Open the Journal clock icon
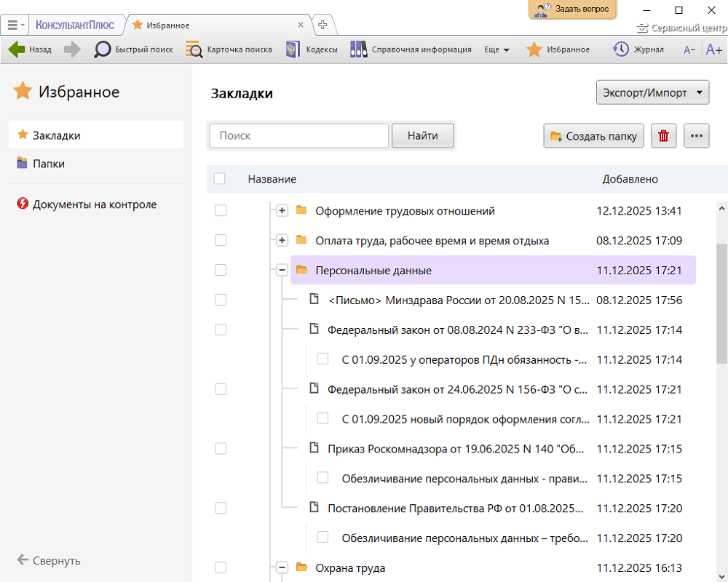This screenshot has height=582, width=728. 620,49
